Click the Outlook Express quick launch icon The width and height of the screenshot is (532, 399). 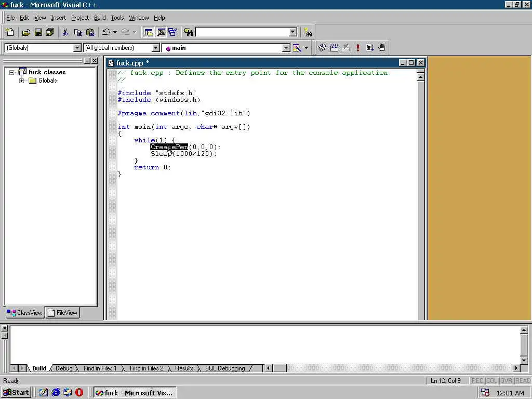tap(68, 393)
